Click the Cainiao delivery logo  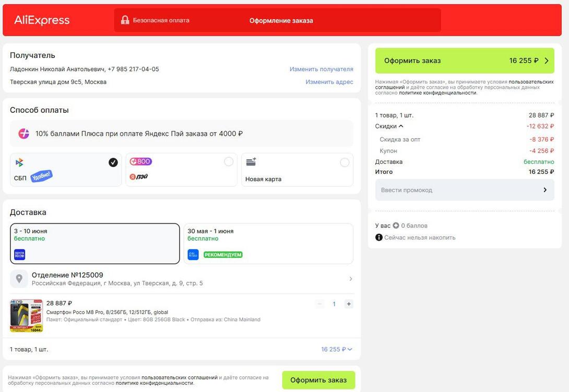click(193, 254)
